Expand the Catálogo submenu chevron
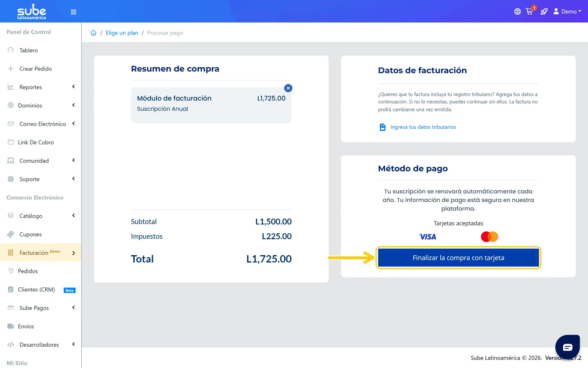Screen dimensions: 588x368 pyautogui.click(x=73, y=216)
